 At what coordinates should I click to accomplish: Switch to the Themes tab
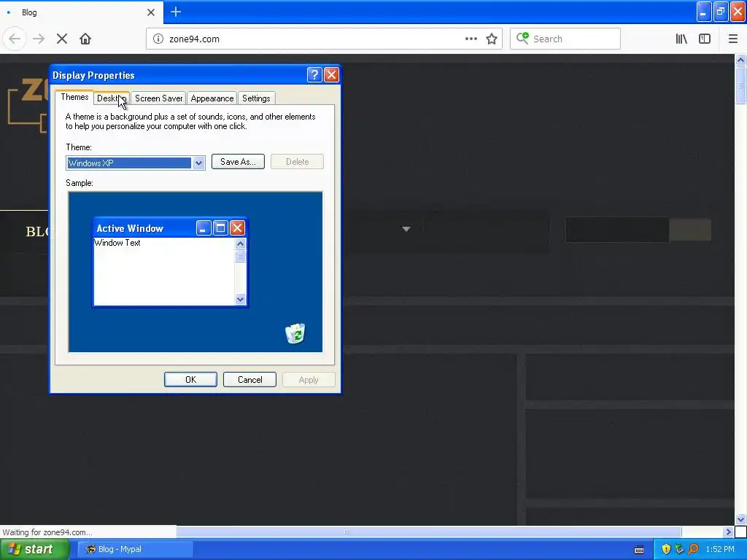(74, 97)
